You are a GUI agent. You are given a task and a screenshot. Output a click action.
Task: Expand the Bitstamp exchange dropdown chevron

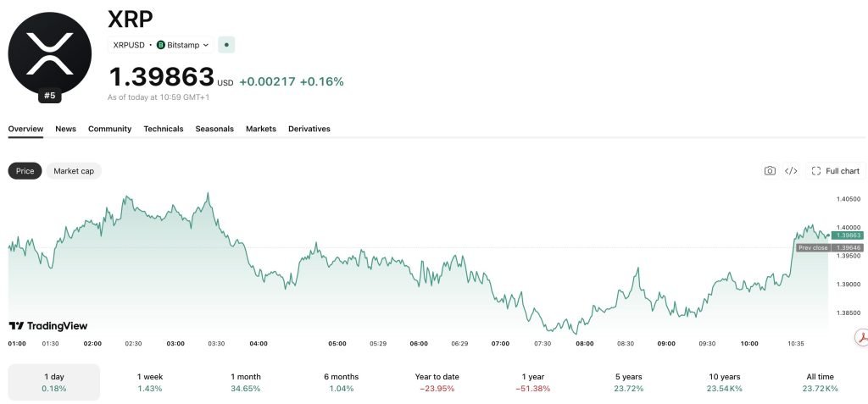206,46
